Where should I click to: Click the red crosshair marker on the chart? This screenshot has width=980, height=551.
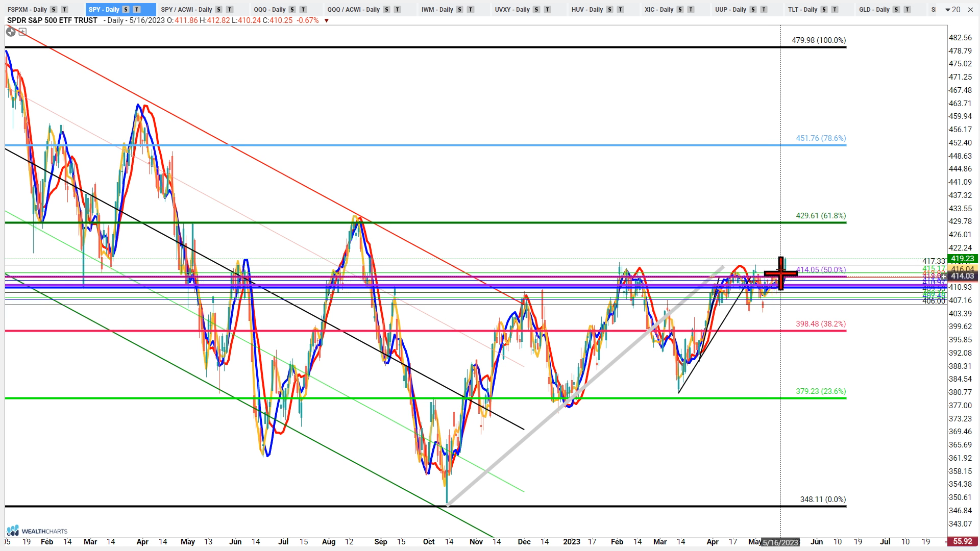coord(781,274)
